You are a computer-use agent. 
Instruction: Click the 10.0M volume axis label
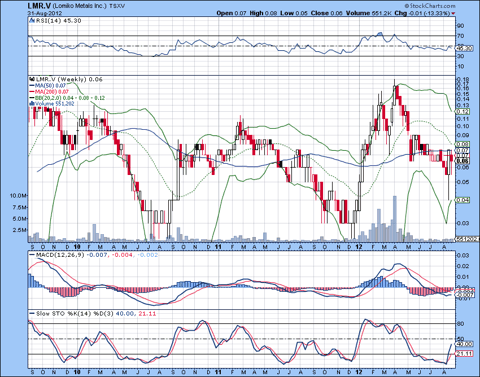19,195
